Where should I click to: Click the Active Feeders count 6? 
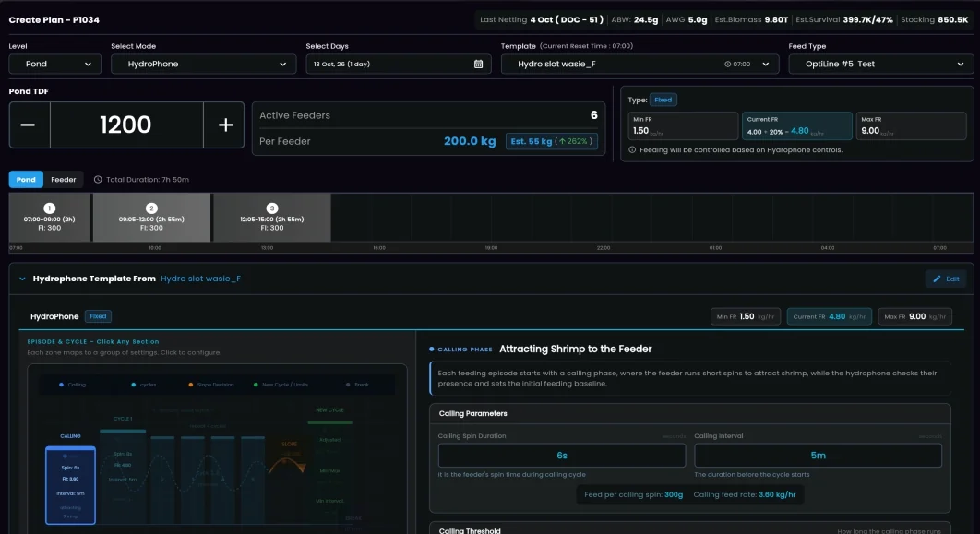tap(593, 115)
